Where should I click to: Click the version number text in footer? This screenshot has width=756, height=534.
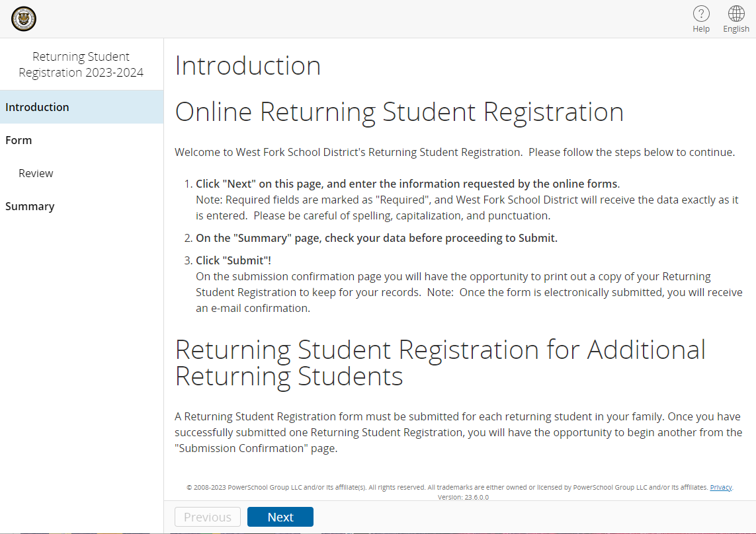[x=463, y=497]
